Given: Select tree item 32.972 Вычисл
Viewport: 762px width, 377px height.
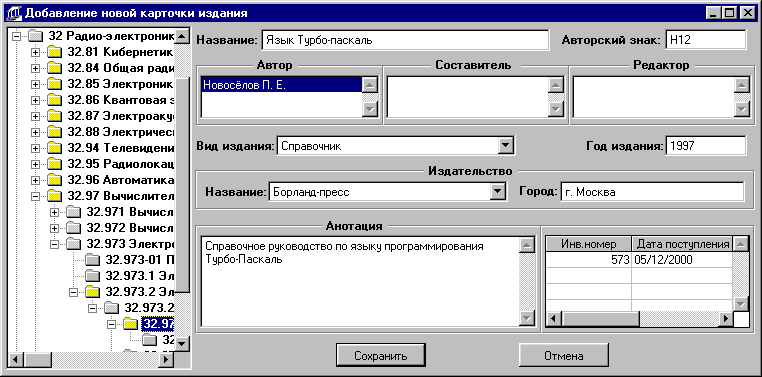Looking at the screenshot, I should [130, 228].
